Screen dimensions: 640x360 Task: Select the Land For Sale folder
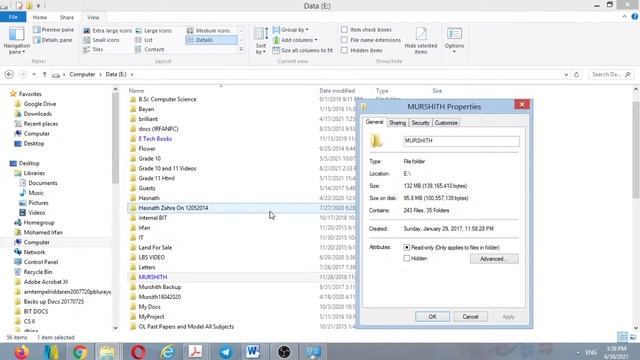(x=155, y=247)
